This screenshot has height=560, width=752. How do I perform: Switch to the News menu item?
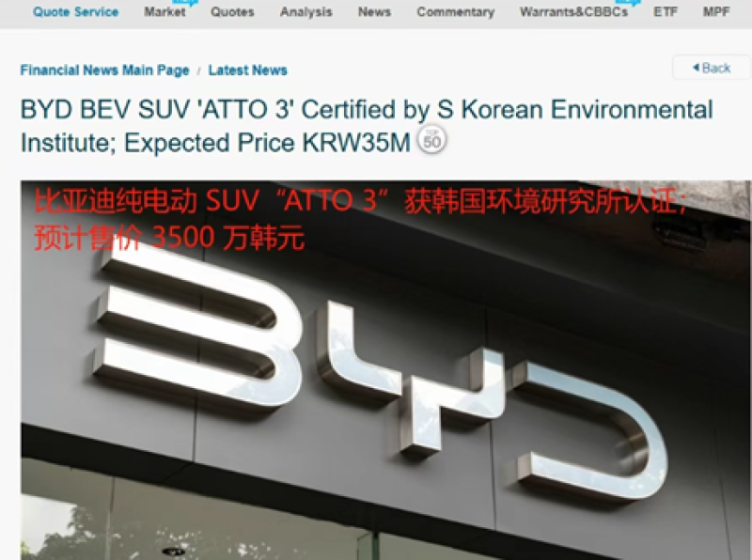tap(374, 12)
